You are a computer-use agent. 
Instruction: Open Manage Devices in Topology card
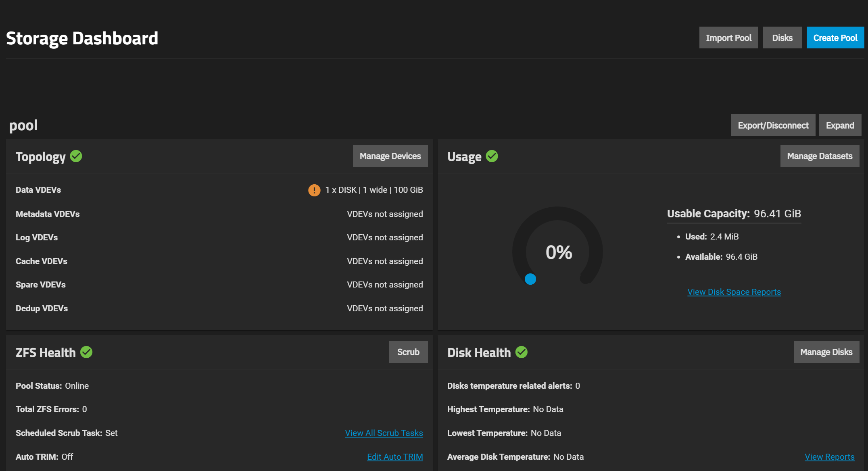click(390, 156)
